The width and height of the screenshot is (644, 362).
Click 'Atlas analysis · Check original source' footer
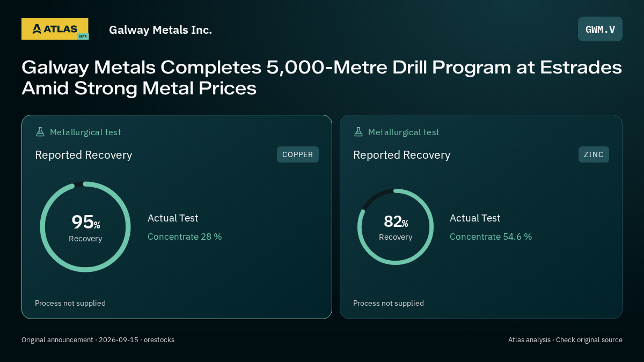coord(565,340)
